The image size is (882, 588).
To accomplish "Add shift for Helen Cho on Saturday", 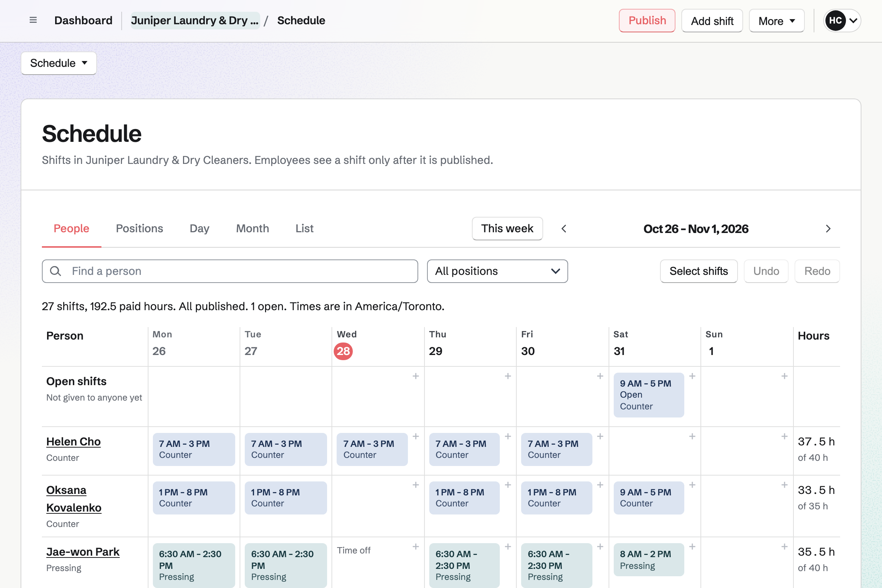I will point(692,437).
